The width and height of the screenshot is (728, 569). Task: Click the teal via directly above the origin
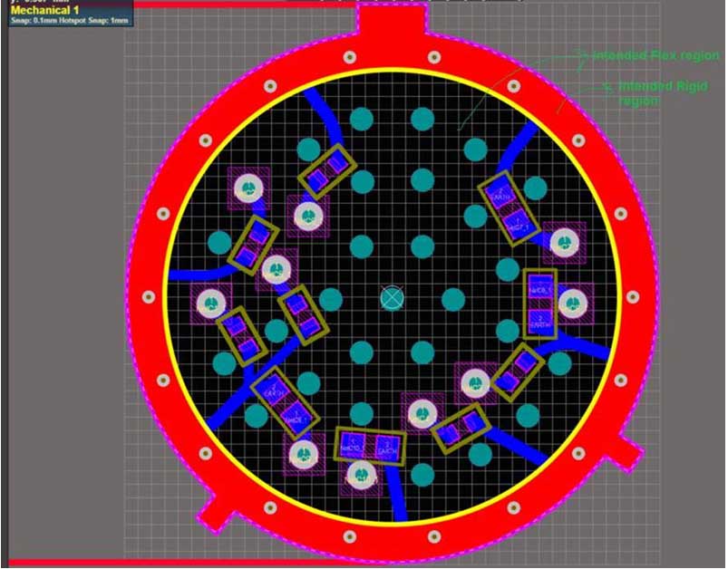tap(422, 246)
